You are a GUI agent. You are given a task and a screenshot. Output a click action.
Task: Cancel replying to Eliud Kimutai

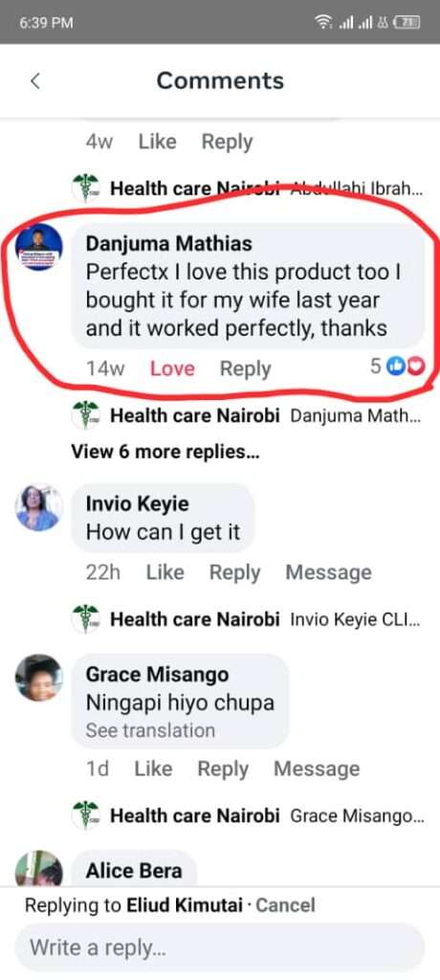click(x=286, y=905)
